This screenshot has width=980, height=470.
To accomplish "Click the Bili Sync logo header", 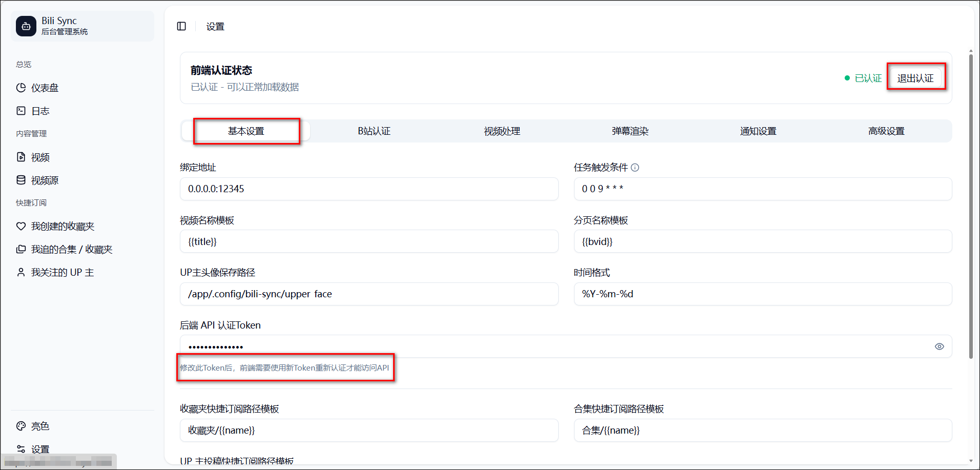I will point(82,26).
